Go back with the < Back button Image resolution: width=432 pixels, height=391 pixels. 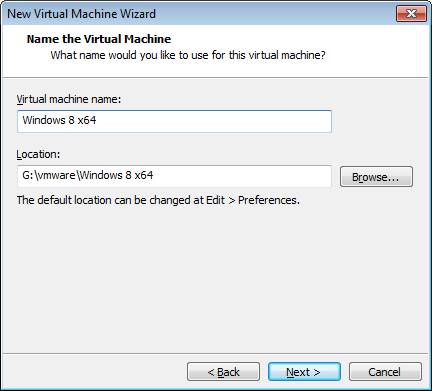point(223,372)
